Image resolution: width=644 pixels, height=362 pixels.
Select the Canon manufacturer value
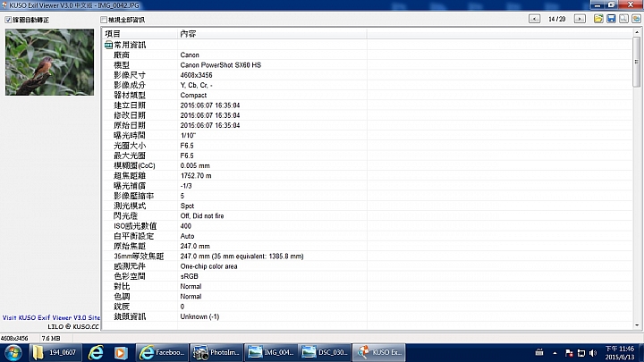(190, 55)
